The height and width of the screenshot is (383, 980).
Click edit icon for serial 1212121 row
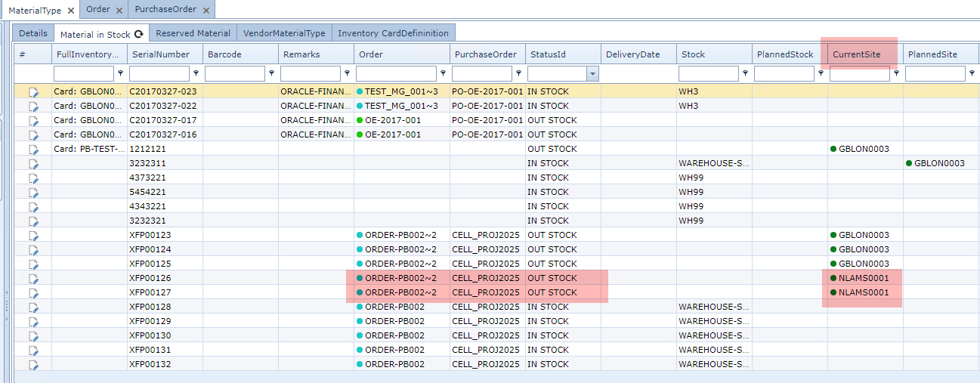tap(33, 150)
